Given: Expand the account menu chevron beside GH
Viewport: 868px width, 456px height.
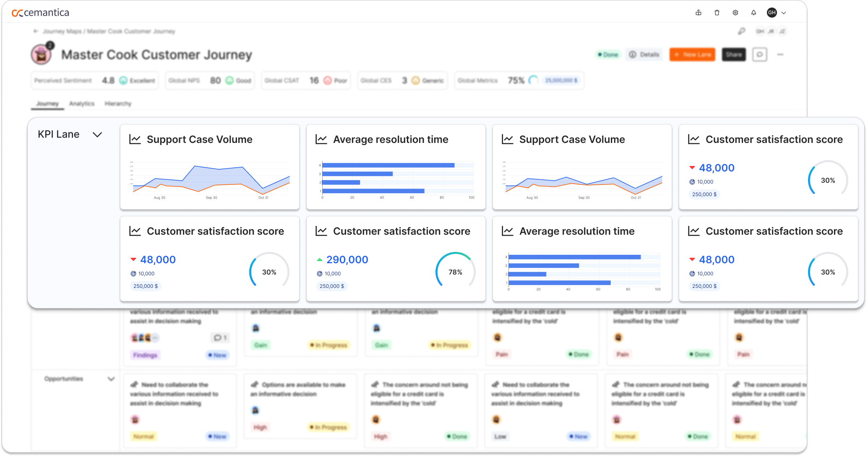Looking at the screenshot, I should coord(784,13).
